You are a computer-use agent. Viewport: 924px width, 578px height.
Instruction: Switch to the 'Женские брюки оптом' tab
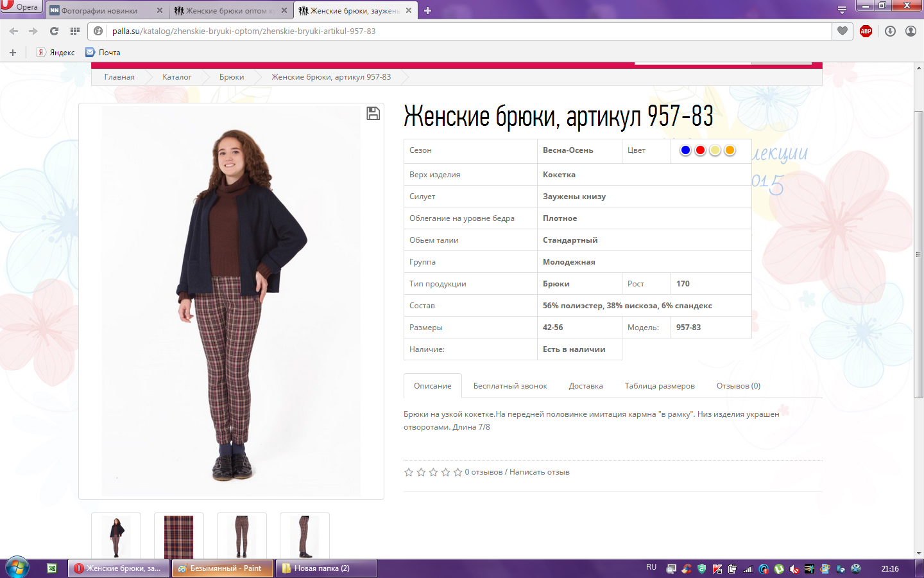point(231,11)
